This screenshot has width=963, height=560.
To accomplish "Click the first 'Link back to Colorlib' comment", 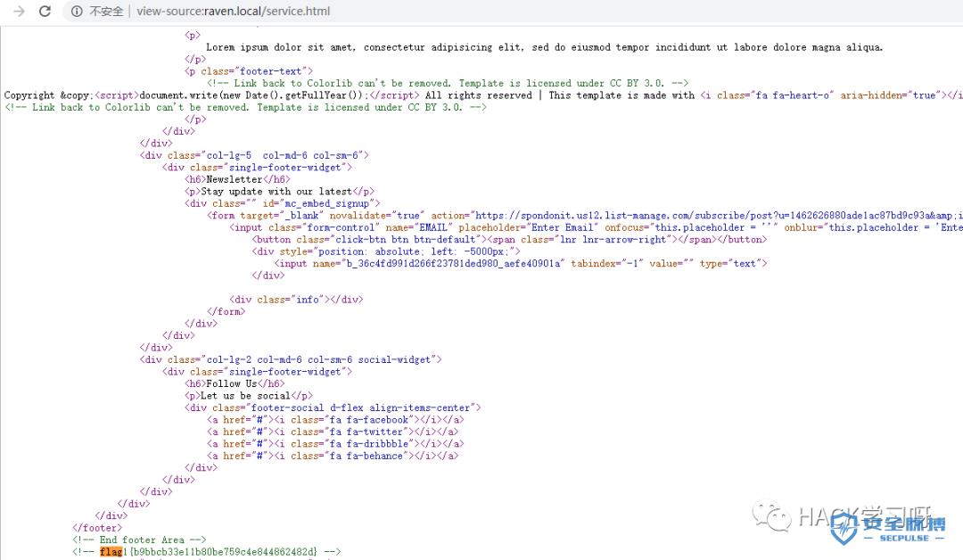I will [x=448, y=84].
